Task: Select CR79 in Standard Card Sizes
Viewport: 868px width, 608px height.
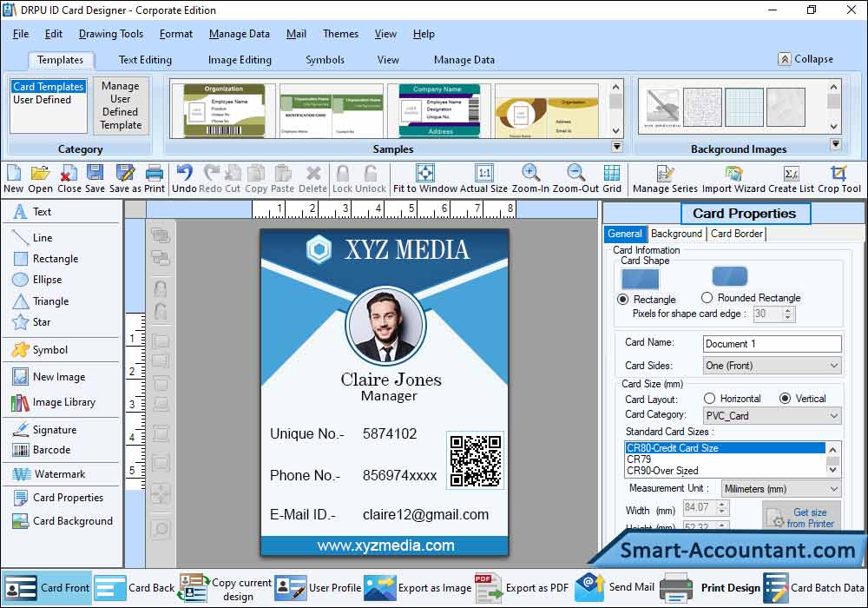Action: point(725,459)
